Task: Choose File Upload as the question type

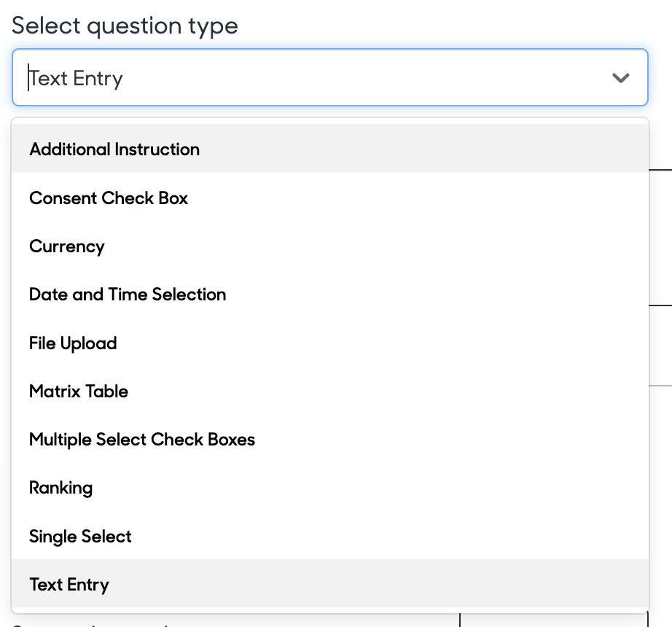Action: (72, 343)
